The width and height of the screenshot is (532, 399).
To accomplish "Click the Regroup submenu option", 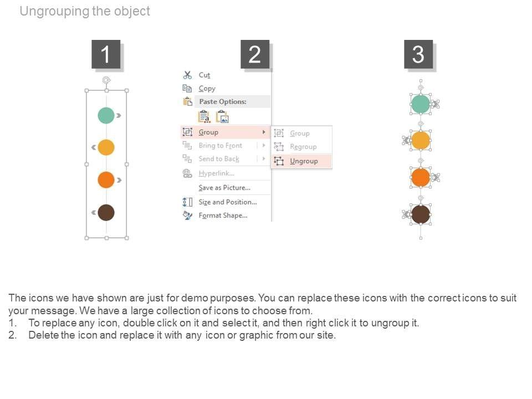I will (303, 147).
